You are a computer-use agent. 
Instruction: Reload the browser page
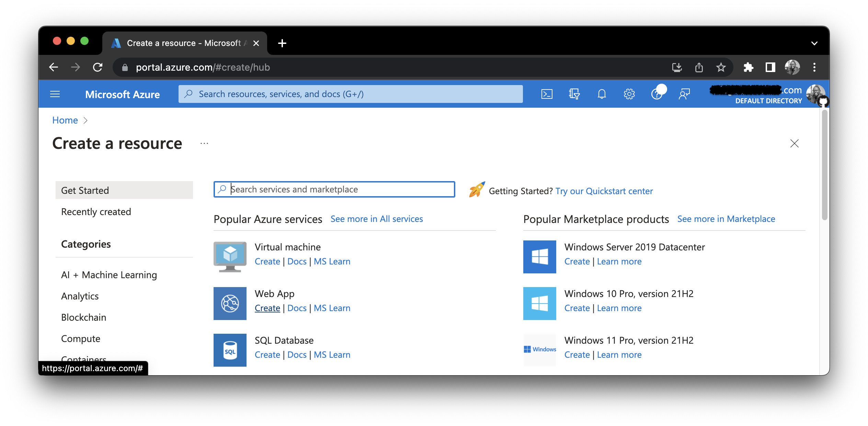pyautogui.click(x=98, y=67)
